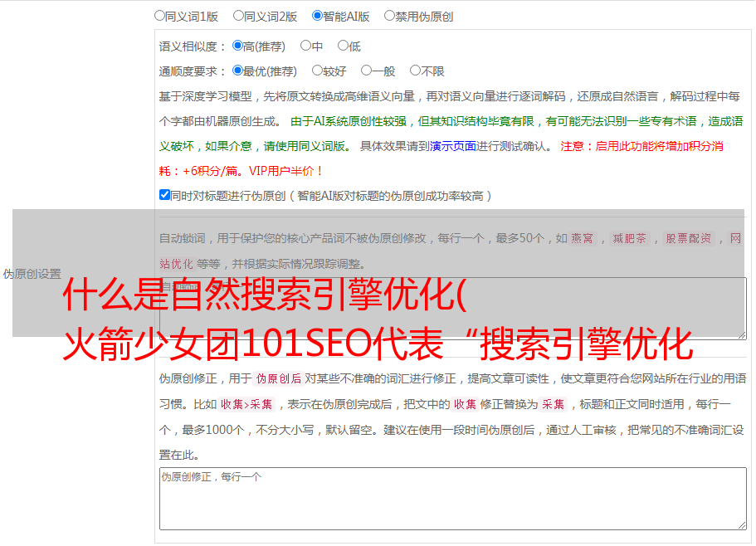Select the 同义词2版 radio option
This screenshot has height=546, width=756.
click(x=238, y=16)
